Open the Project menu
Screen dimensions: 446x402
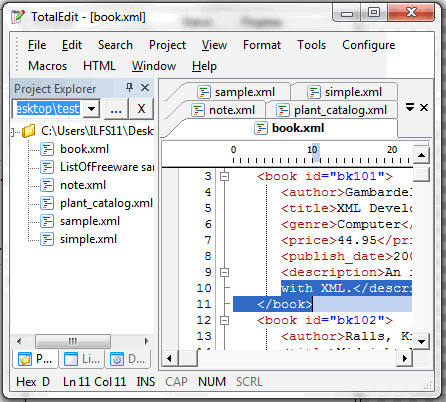coord(167,45)
